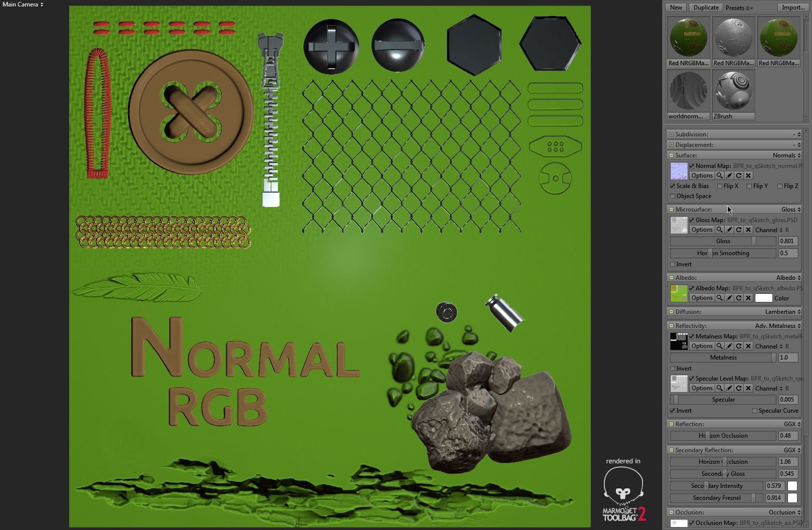Open the Normal Map texture picker magnifier icon
The height and width of the screenshot is (530, 812).
click(x=720, y=175)
